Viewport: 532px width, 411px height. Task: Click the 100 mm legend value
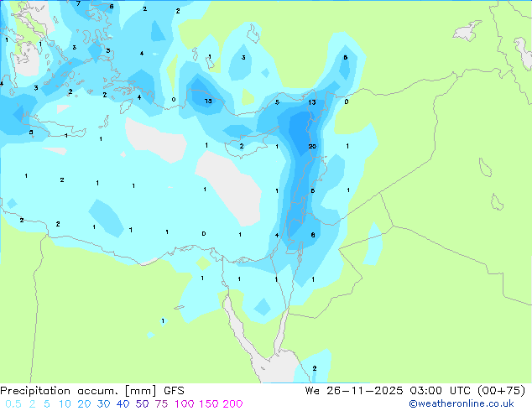click(x=185, y=404)
